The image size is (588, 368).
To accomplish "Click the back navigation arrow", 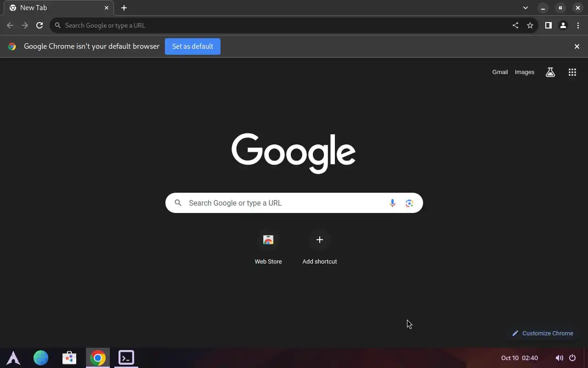I will [10, 25].
